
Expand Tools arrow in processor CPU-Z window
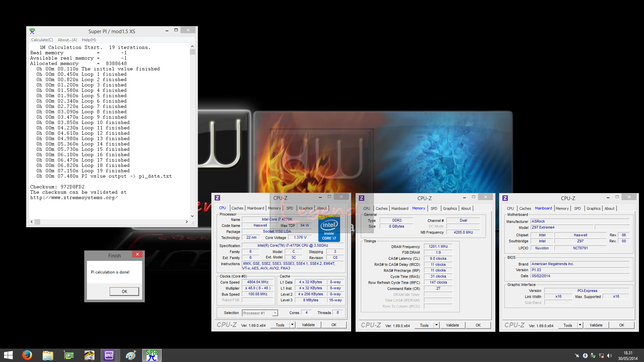click(292, 325)
